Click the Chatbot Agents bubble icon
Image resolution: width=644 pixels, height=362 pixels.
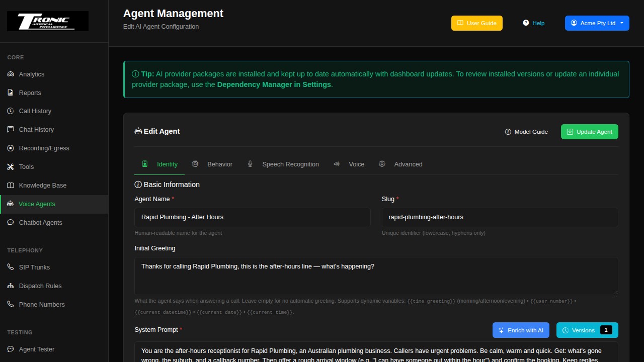tap(11, 223)
